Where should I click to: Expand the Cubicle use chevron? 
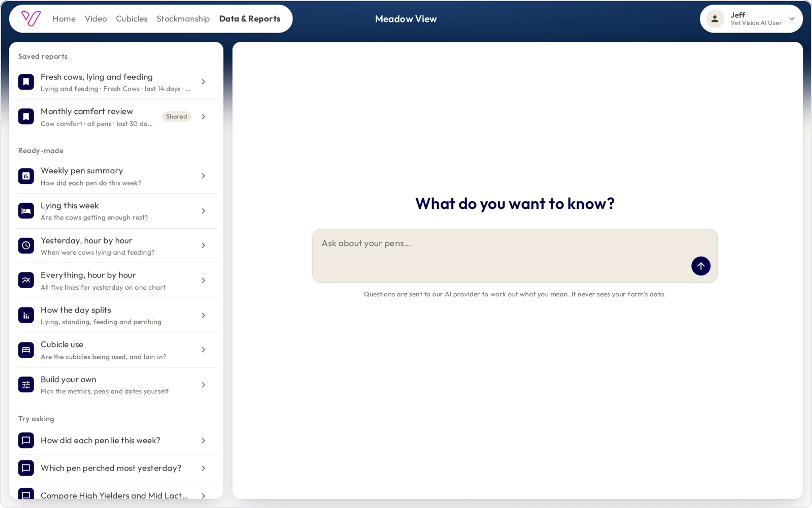point(203,350)
